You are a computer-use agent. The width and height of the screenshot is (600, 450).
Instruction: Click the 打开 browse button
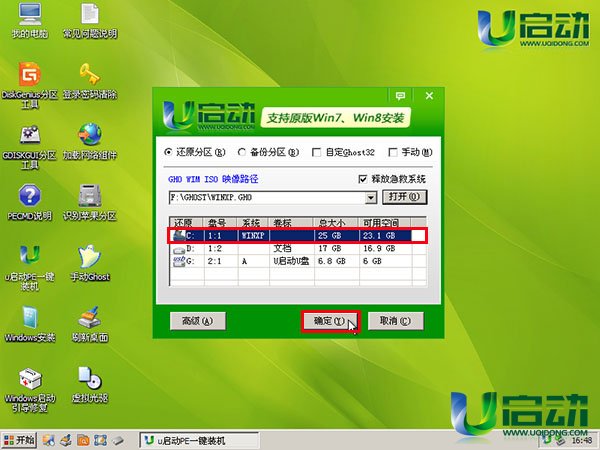401,197
